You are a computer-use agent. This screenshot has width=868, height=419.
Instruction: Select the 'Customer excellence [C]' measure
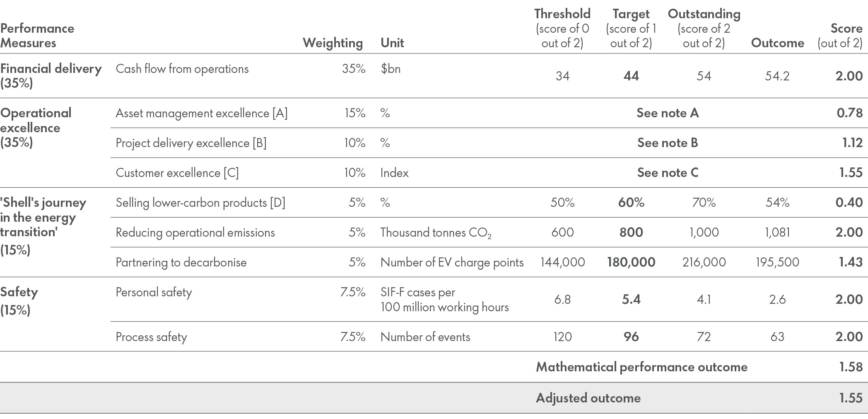coord(177,173)
